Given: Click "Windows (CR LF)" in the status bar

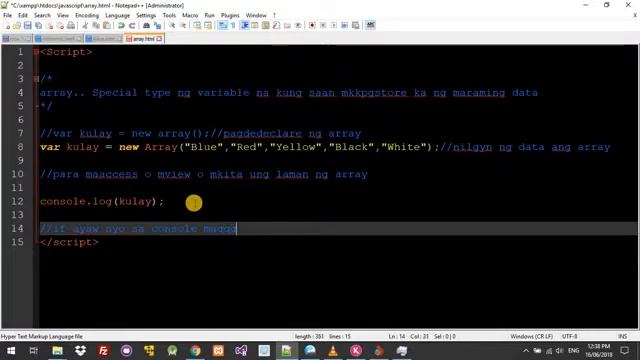Looking at the screenshot, I should click(x=531, y=337).
